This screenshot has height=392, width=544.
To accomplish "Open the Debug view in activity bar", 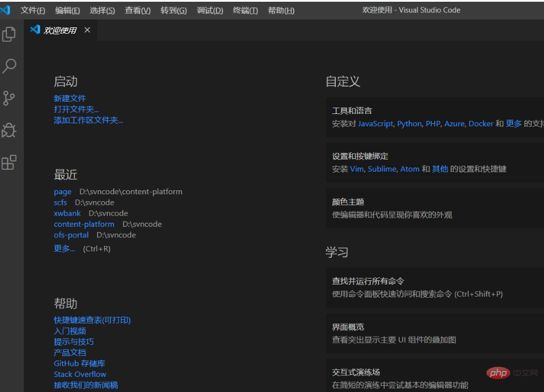I will [9, 130].
